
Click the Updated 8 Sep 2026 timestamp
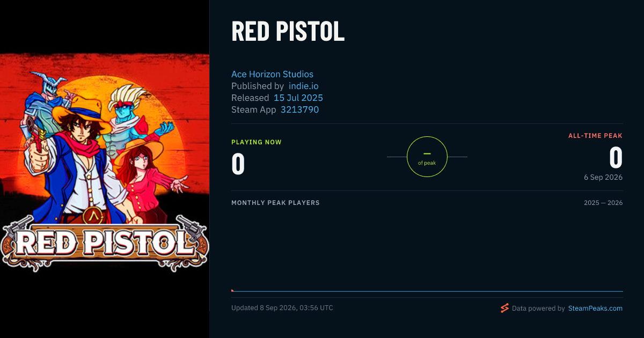click(282, 308)
